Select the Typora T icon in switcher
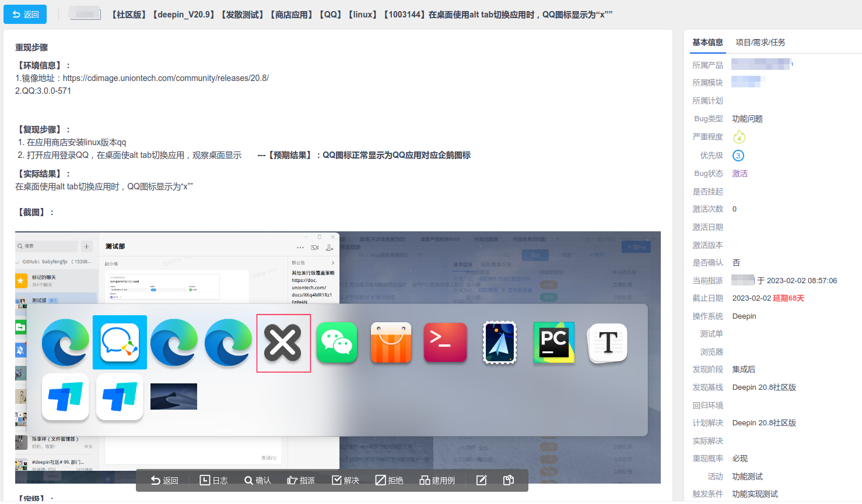 point(608,343)
